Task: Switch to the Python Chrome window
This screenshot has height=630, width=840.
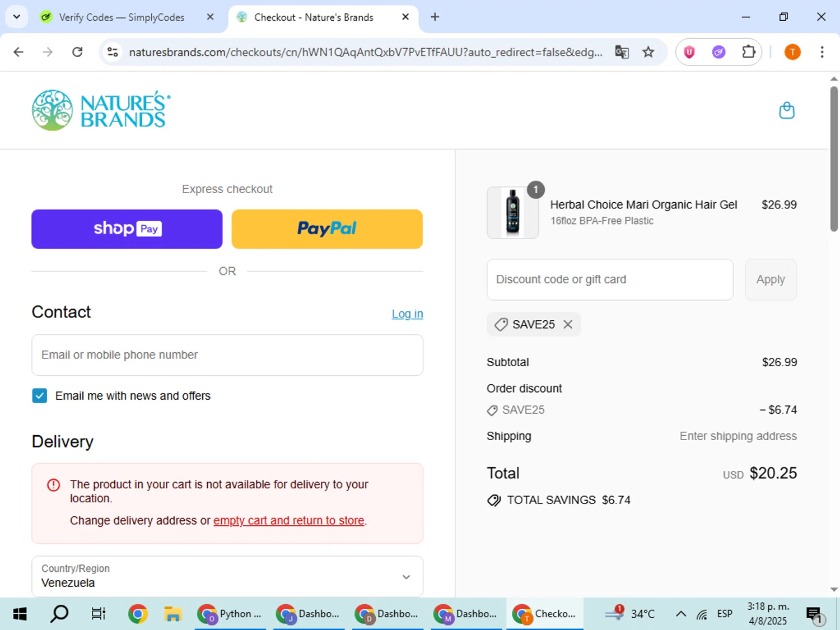Action: (231, 614)
